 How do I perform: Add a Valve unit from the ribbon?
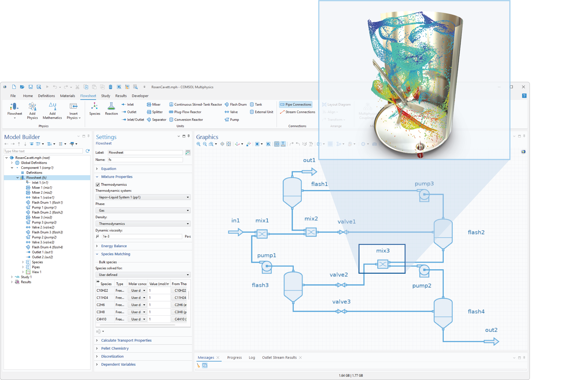(x=231, y=112)
